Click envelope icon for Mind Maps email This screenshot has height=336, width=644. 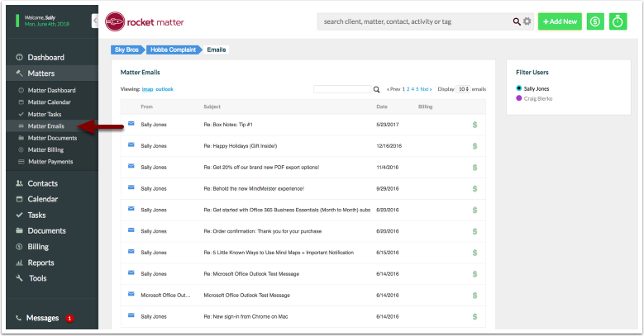pyautogui.click(x=131, y=252)
